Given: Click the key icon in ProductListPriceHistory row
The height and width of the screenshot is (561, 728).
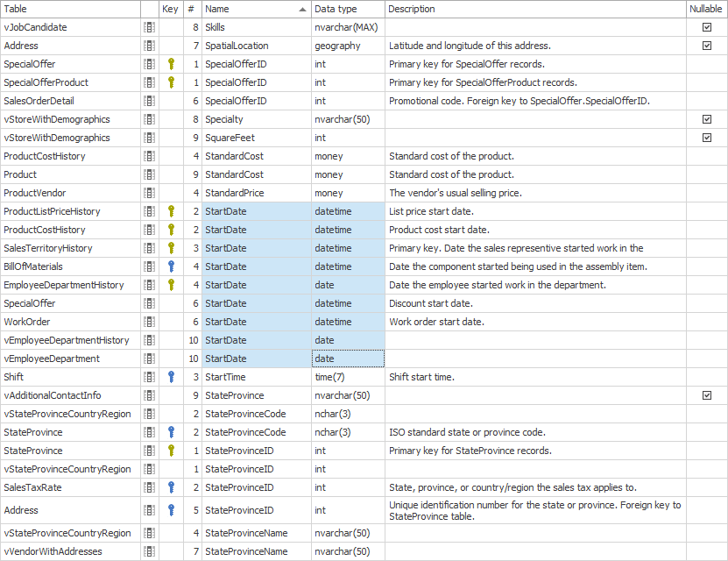Looking at the screenshot, I should pyautogui.click(x=172, y=211).
